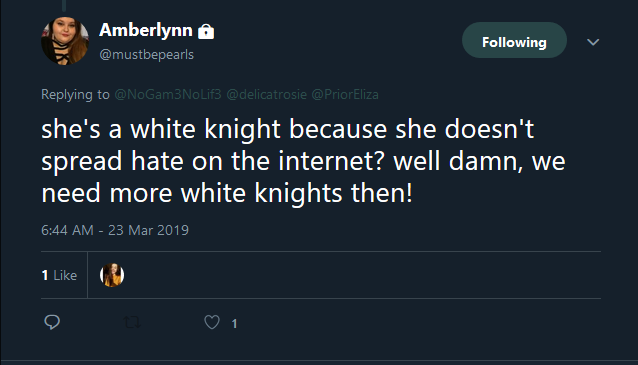
Task: Click the thread connector line above avatar
Action: (x=64, y=5)
